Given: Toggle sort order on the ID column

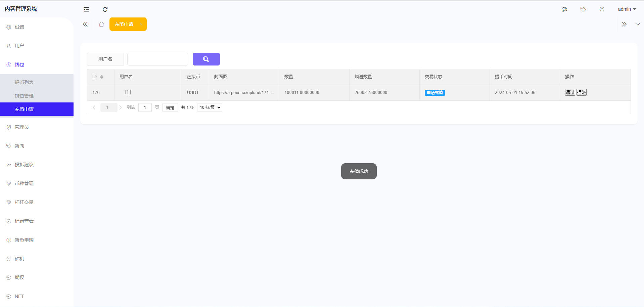Looking at the screenshot, I should (102, 77).
